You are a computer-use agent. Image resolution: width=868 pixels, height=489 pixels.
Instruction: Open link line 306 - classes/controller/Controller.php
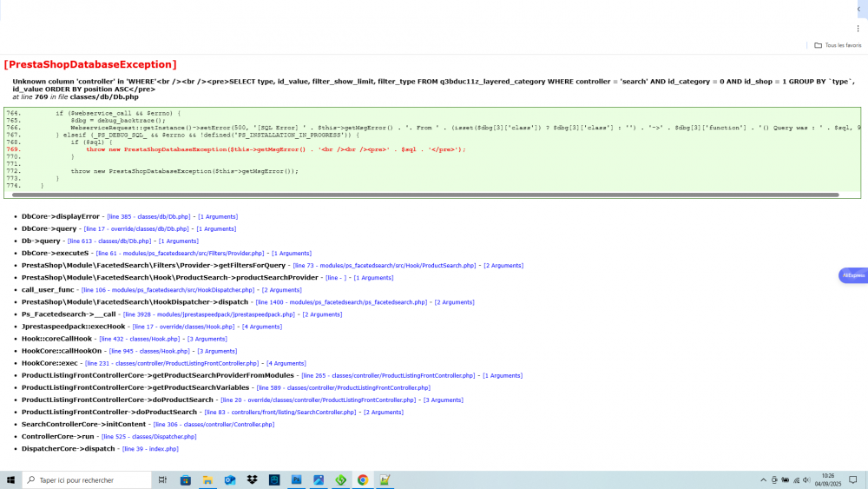click(x=214, y=424)
